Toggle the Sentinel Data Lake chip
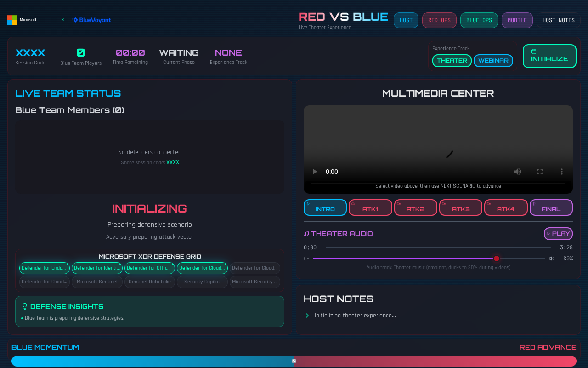This screenshot has height=368, width=588. 150,282
